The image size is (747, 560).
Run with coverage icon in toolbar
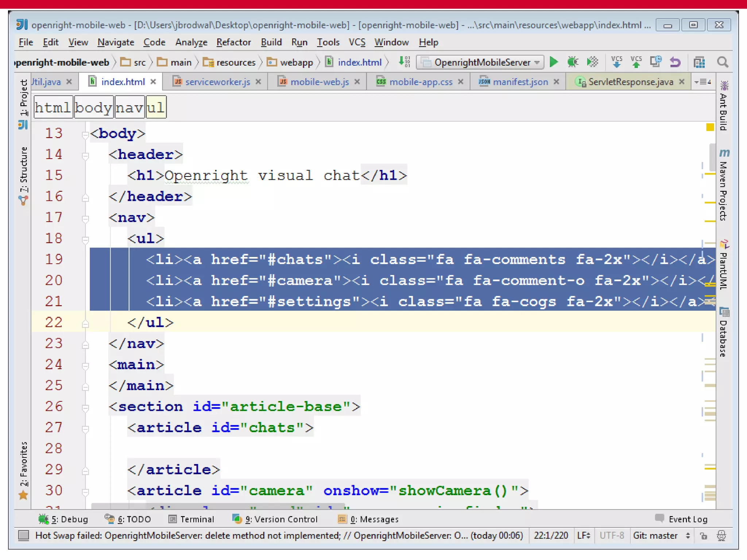tap(592, 62)
